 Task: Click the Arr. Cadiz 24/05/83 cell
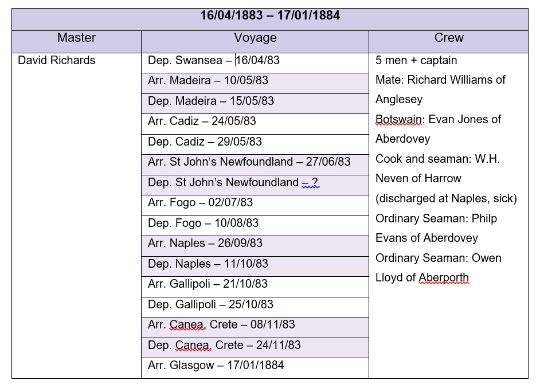click(x=202, y=121)
